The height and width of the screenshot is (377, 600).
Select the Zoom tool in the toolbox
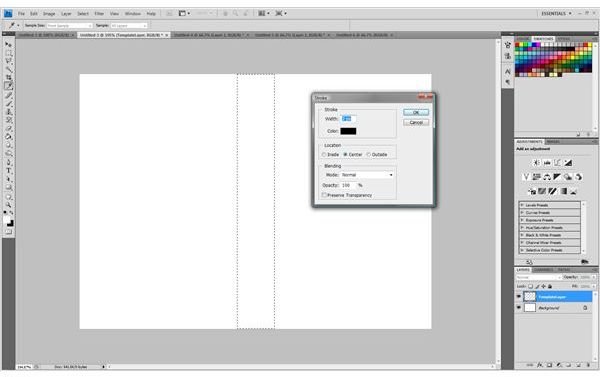pyautogui.click(x=8, y=205)
